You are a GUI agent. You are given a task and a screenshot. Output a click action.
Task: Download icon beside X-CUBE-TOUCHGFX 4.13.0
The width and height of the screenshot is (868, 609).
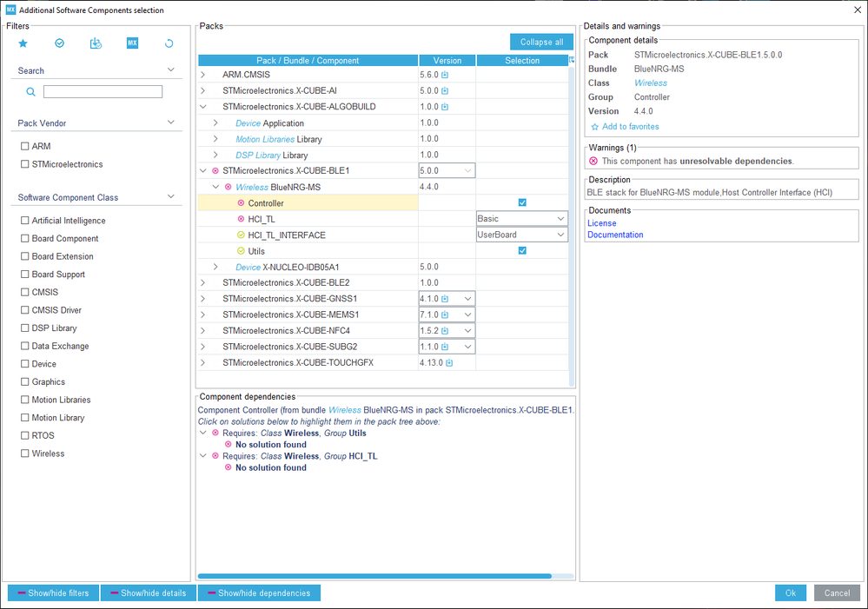pos(449,363)
